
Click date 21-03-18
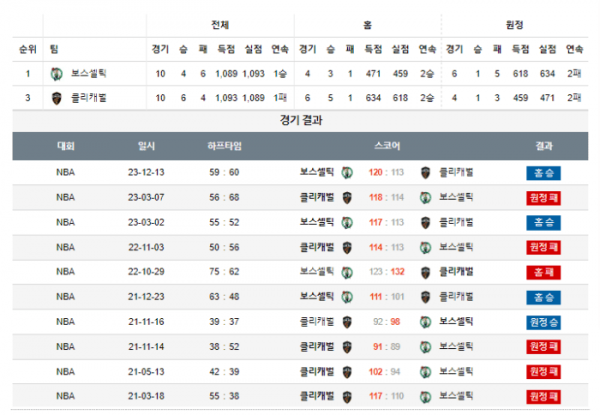[x=146, y=396]
